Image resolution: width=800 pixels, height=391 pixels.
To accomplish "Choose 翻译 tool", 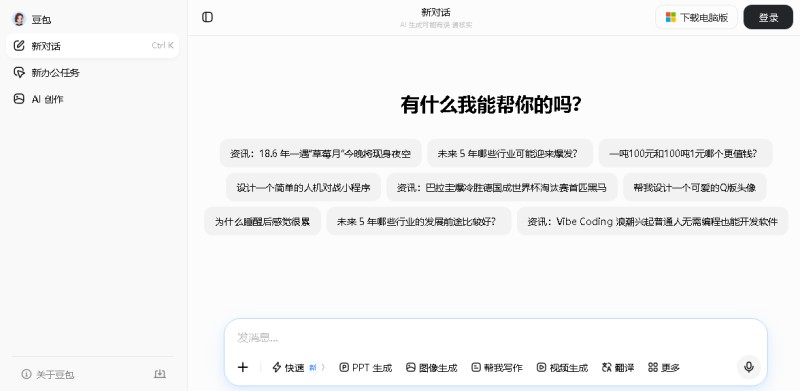I will point(618,367).
